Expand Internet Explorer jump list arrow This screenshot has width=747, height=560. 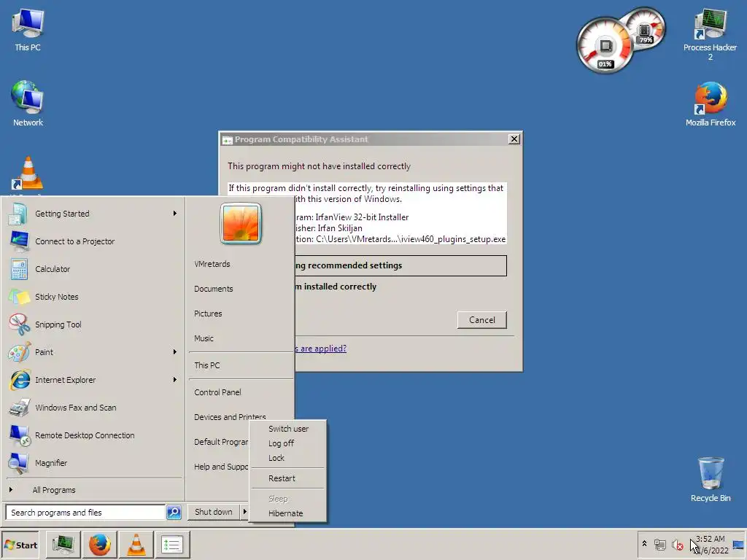(x=175, y=379)
